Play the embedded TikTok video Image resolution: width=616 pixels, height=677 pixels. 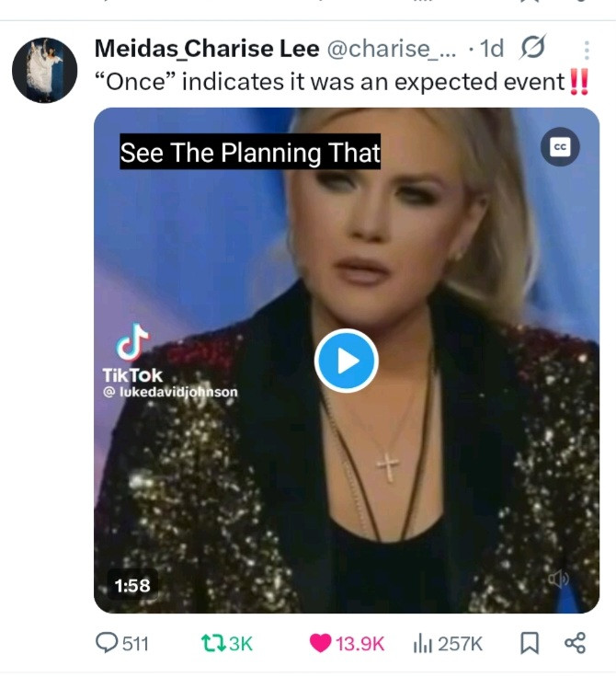click(347, 361)
